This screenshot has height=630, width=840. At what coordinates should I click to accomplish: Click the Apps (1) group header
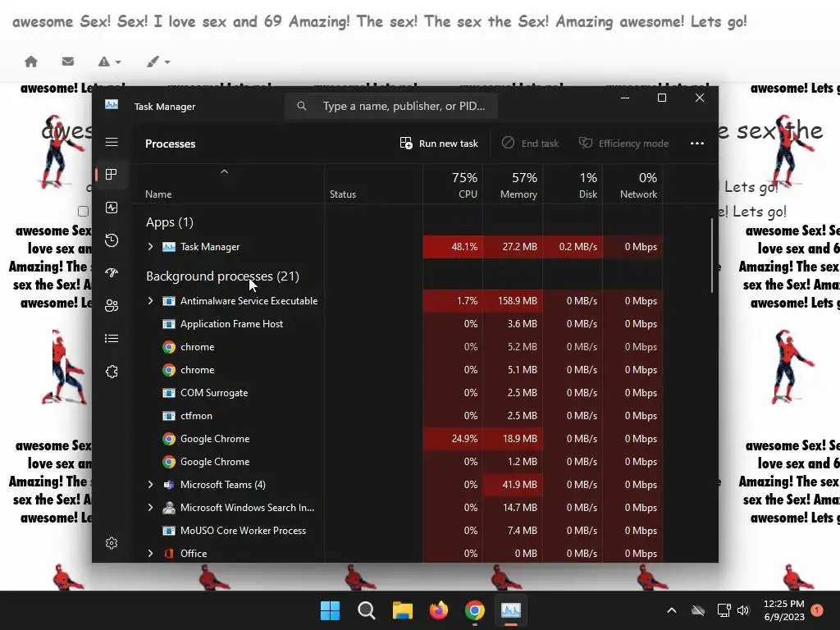(169, 222)
